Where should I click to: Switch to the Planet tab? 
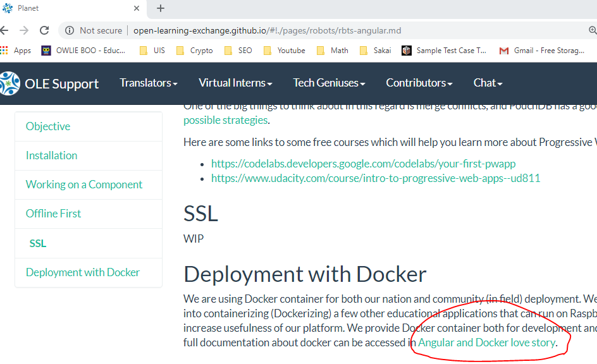tap(72, 8)
